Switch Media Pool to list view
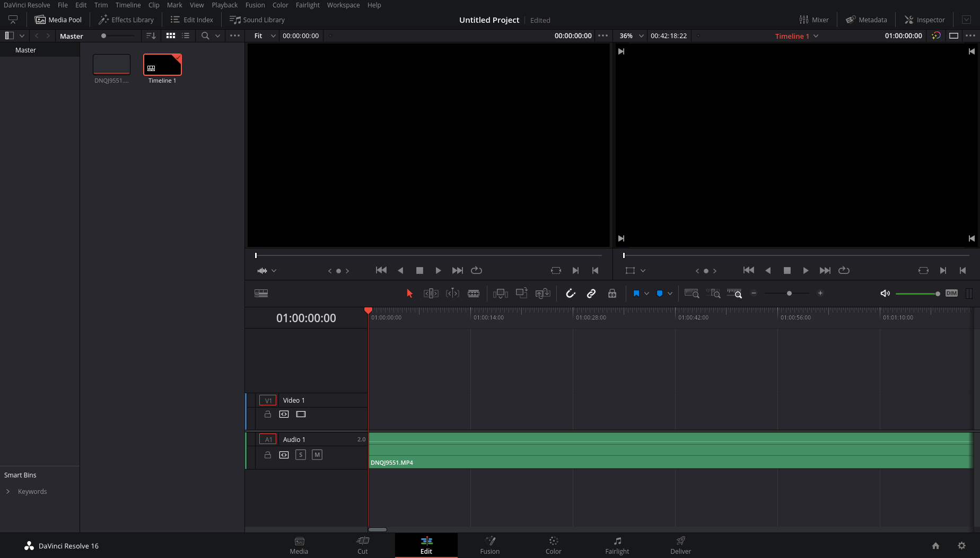 click(x=186, y=36)
